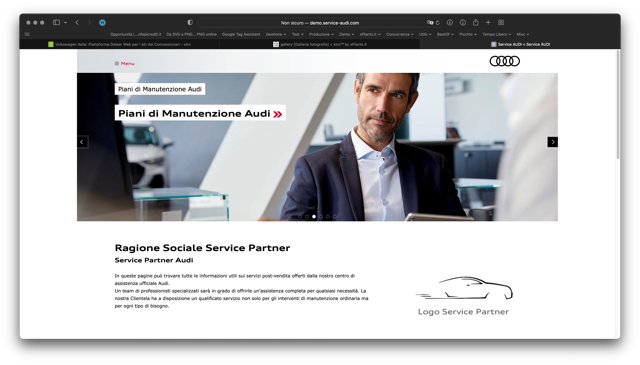Click the translate icon in the address bar
This screenshot has width=640, height=365.
tap(429, 23)
